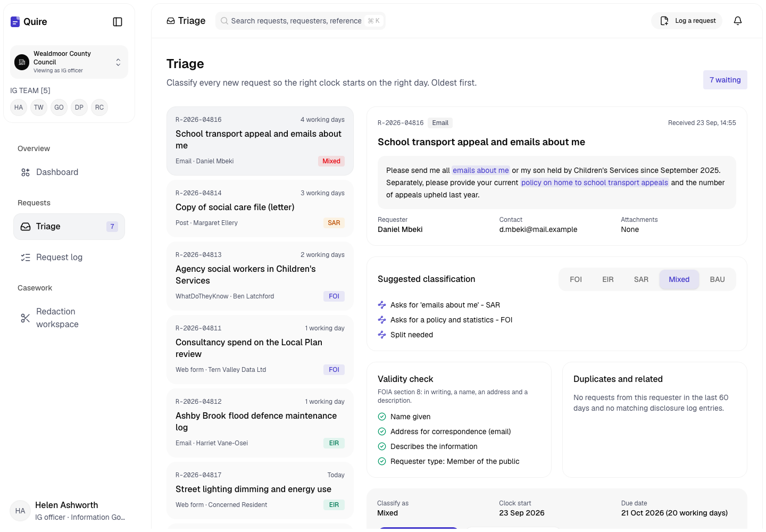Select team member GO avatar
The width and height of the screenshot is (766, 532).
pyautogui.click(x=59, y=107)
